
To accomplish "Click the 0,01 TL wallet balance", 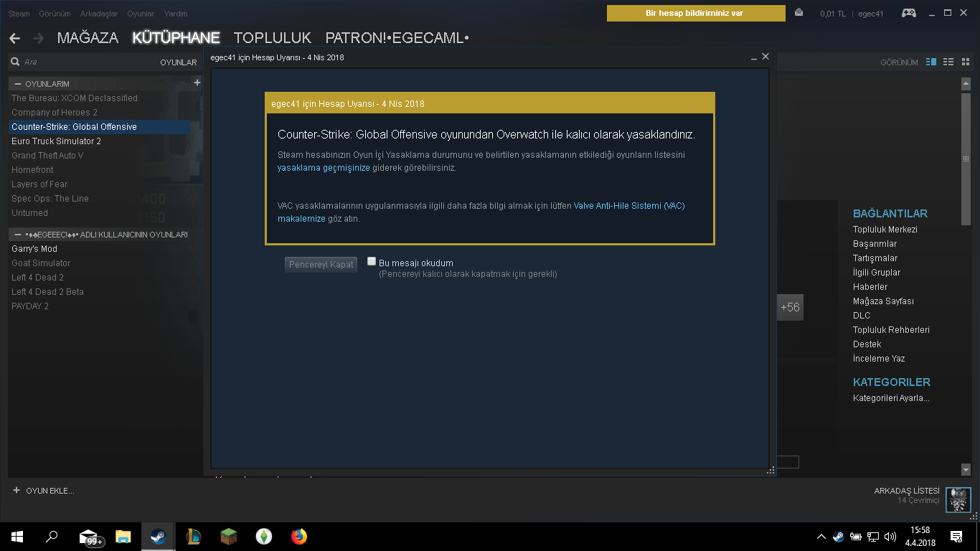I will tap(833, 14).
